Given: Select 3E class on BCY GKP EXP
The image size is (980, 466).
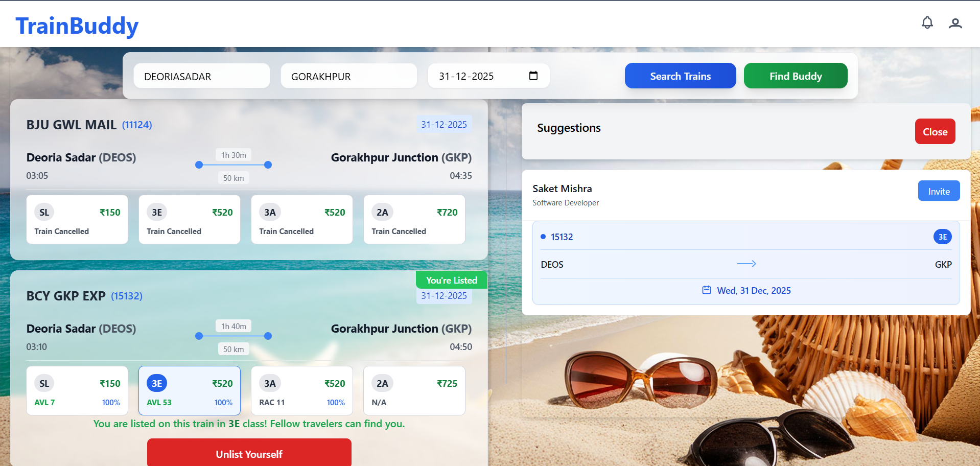Looking at the screenshot, I should (190, 391).
